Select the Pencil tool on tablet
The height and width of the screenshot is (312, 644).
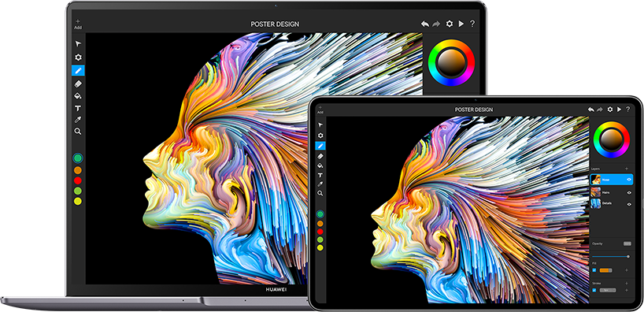pyautogui.click(x=320, y=146)
